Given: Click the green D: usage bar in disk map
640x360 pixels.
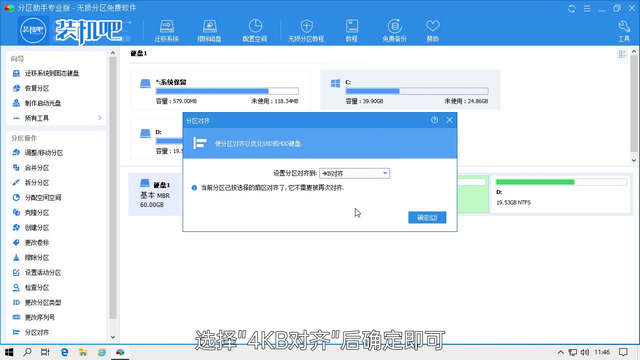Looking at the screenshot, I should (561, 182).
